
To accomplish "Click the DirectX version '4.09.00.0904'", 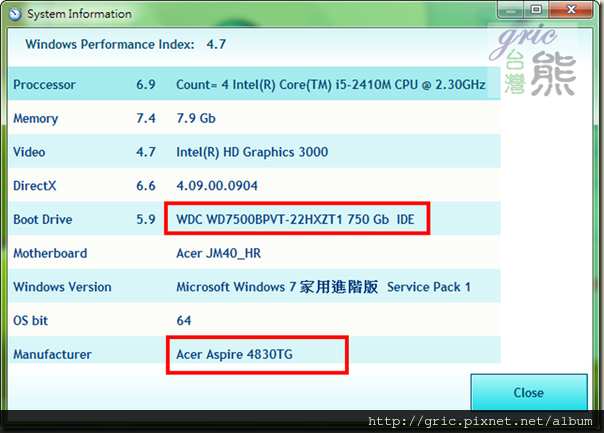I will [x=217, y=186].
